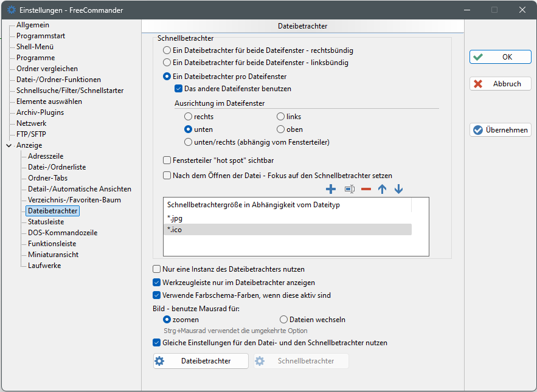The width and height of the screenshot is (537, 392).
Task: Open Verzeichnis-/Favoriten-Baum page
Action: [74, 201]
